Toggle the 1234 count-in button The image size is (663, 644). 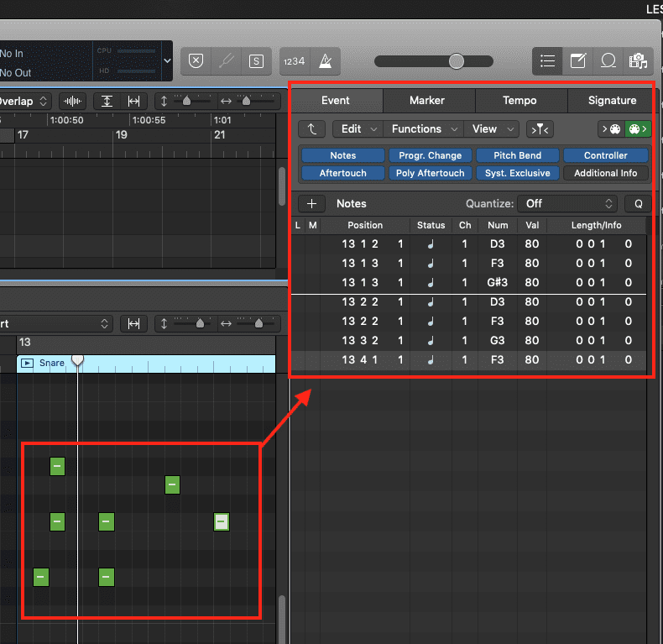(295, 61)
